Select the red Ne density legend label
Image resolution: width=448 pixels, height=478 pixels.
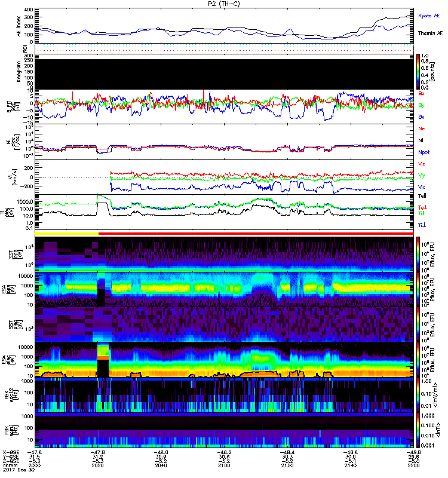pos(422,128)
